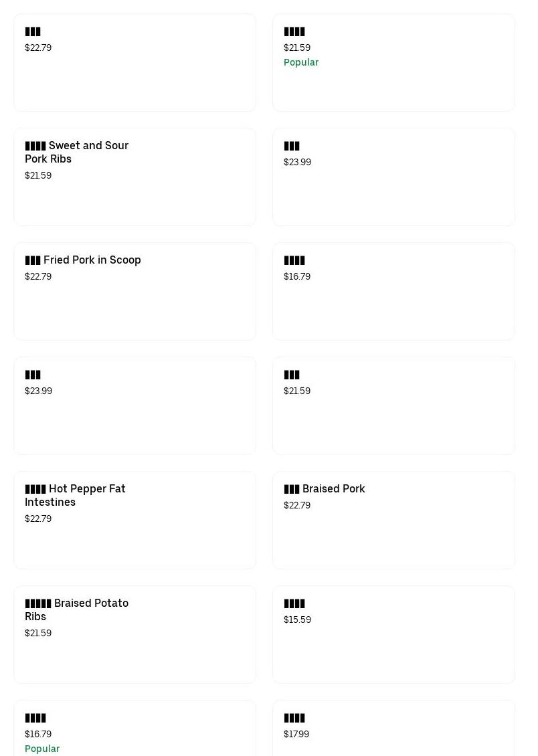Click the price under Sweet and Sour Pork Ribs
This screenshot has height=756, width=538.
[x=38, y=175]
